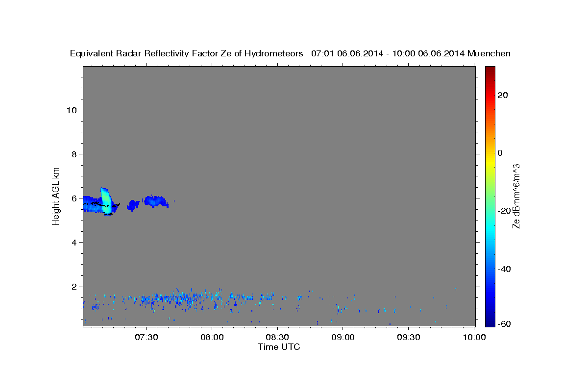The width and height of the screenshot is (588, 392).
Task: Click the 10:00 time tick label
Action: (474, 337)
